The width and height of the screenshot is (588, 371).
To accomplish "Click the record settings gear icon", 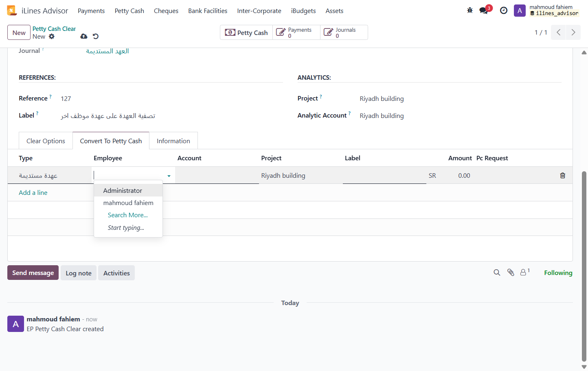I will [52, 36].
